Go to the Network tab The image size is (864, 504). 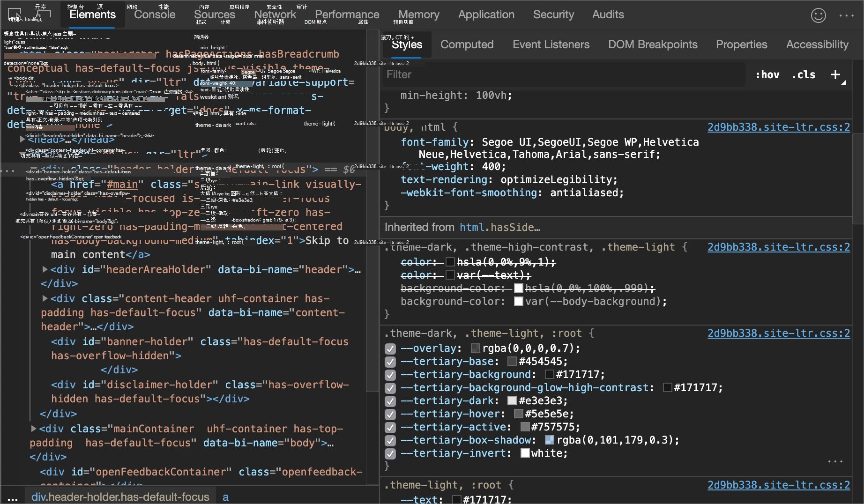pos(275,15)
